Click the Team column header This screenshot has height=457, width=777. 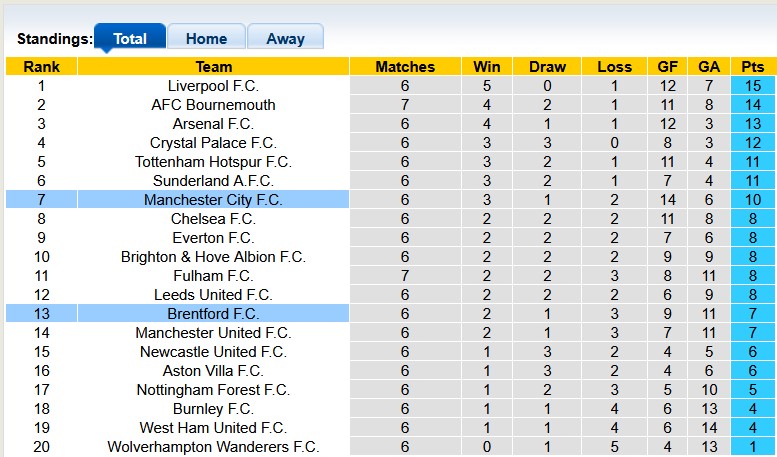[213, 67]
